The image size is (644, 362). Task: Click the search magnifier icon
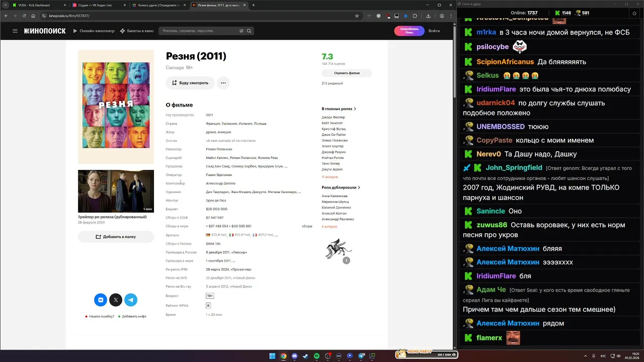click(x=249, y=31)
